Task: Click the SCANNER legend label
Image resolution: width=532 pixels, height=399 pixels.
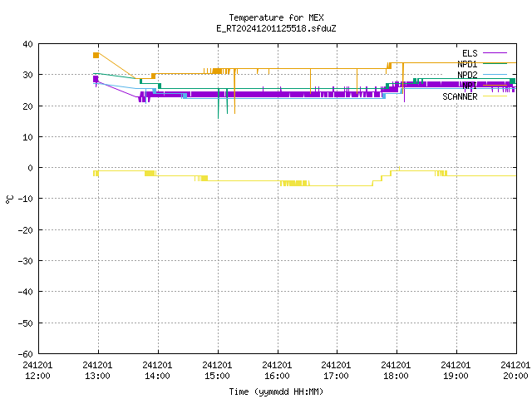Action: tap(460, 96)
